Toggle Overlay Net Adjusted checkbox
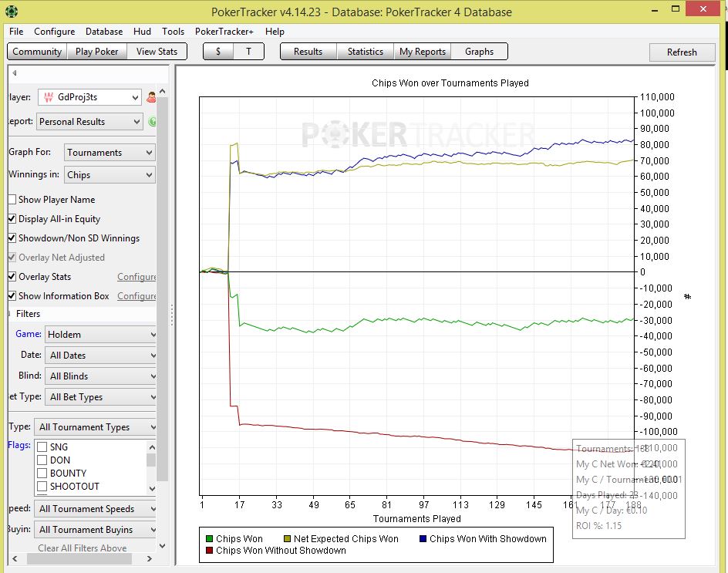Image resolution: width=728 pixels, height=573 pixels. pos(12,258)
